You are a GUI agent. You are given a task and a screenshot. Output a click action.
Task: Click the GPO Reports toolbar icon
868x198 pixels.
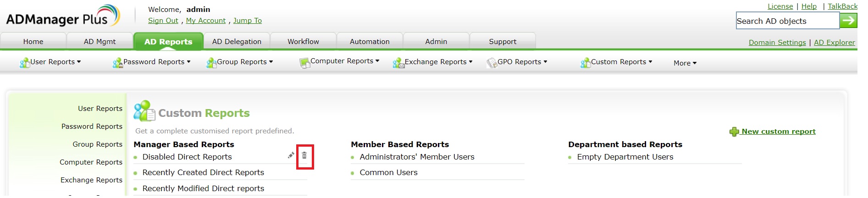tap(492, 62)
